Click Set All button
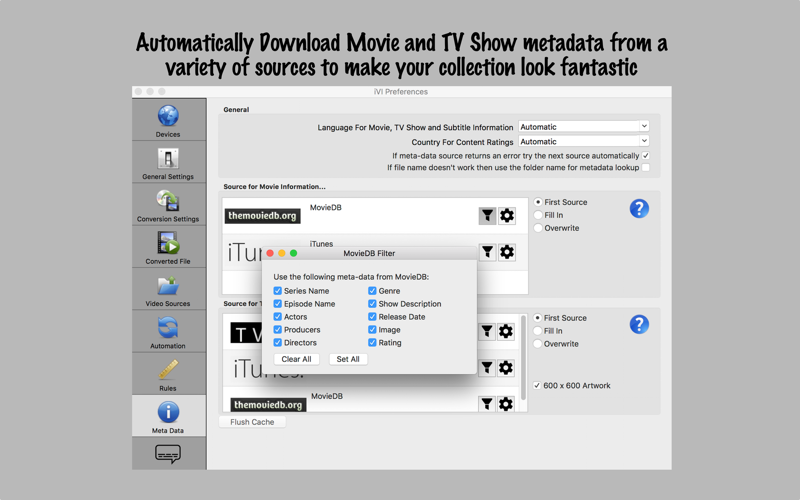This screenshot has height=500, width=800. click(348, 359)
